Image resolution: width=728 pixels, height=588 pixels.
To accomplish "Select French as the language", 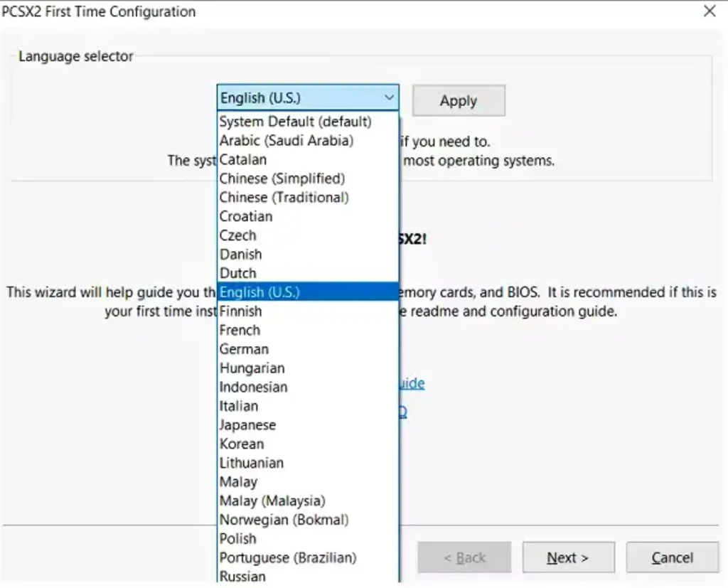I will click(x=240, y=330).
